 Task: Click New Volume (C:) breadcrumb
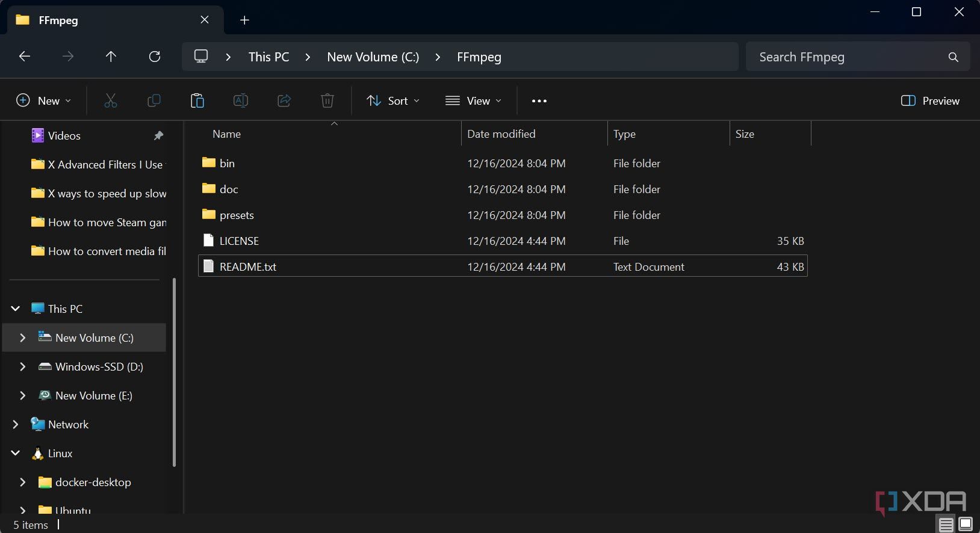373,57
